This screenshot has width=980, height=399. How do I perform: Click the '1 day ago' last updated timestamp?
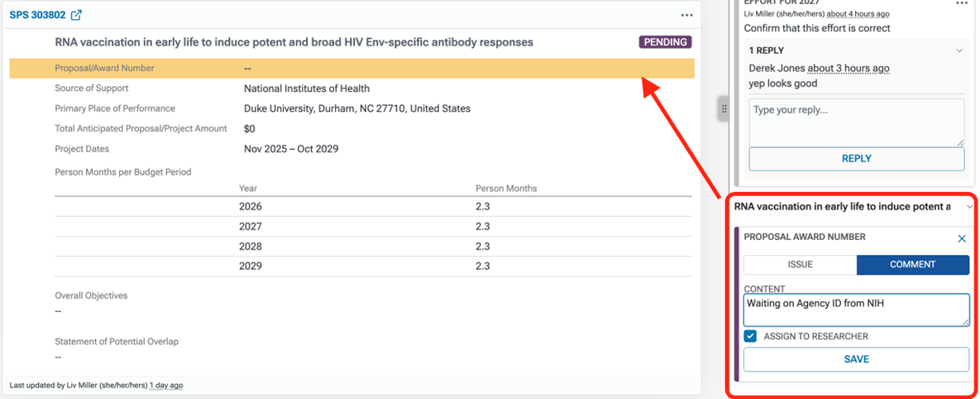tap(166, 386)
